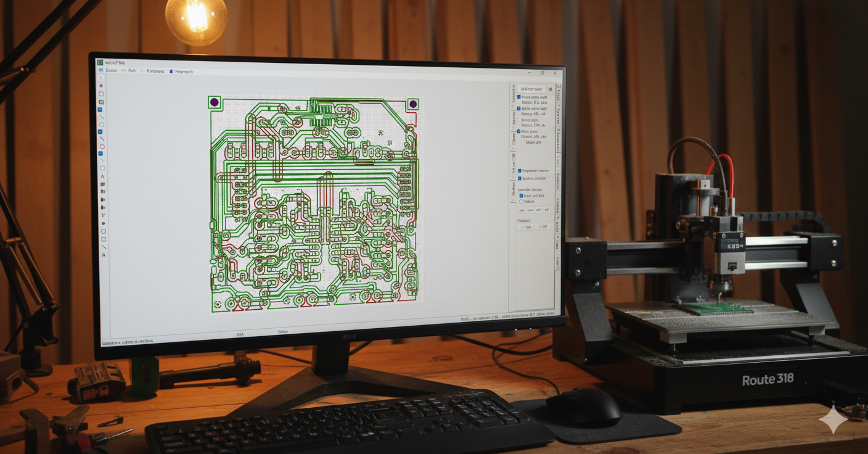Click the 'e' icon in right panel header
Viewport: 868px width, 454px height.
(551, 89)
